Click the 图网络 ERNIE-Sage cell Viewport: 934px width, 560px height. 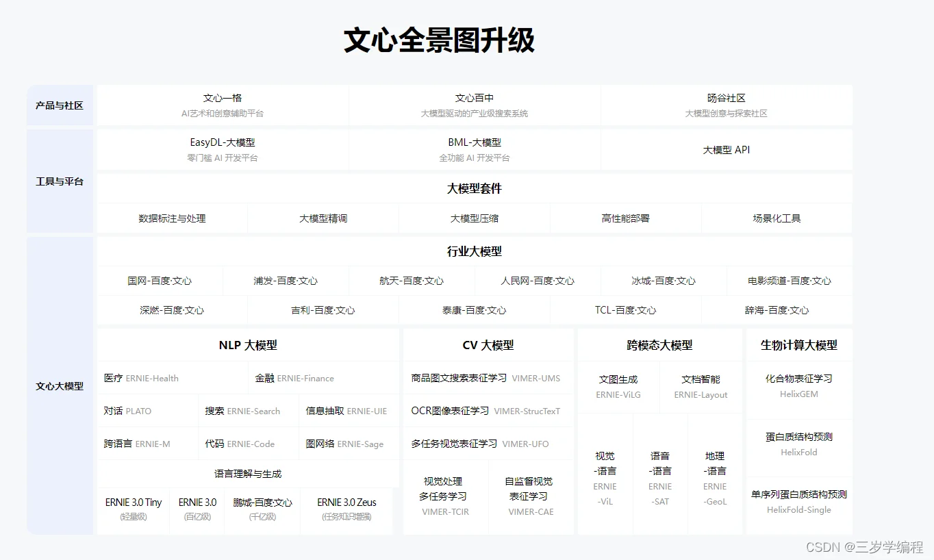coord(349,444)
